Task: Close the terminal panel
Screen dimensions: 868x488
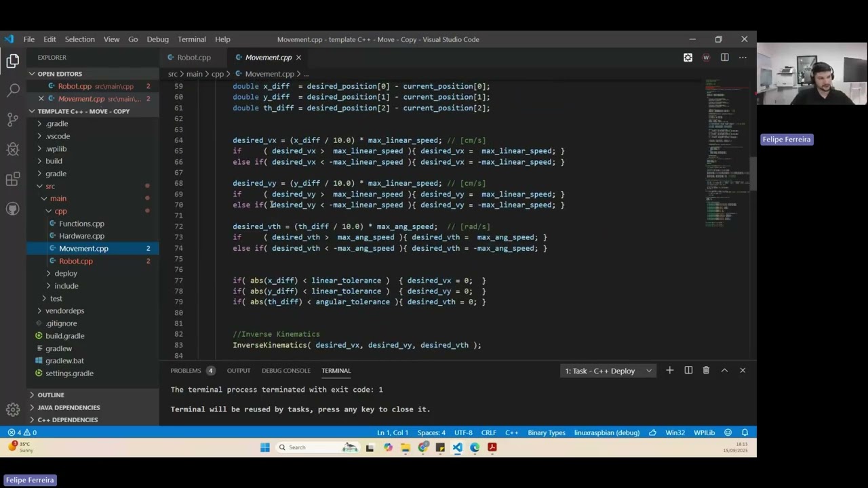Action: tap(743, 370)
